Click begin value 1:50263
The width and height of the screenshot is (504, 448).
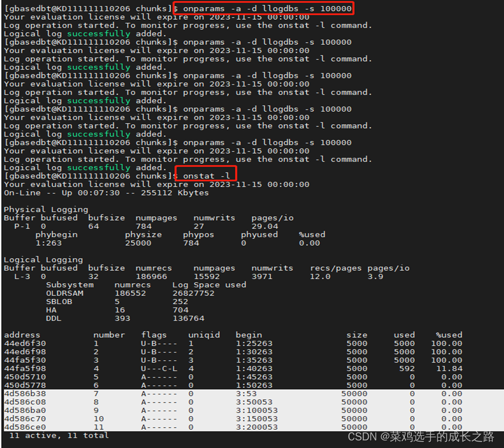[x=254, y=385]
